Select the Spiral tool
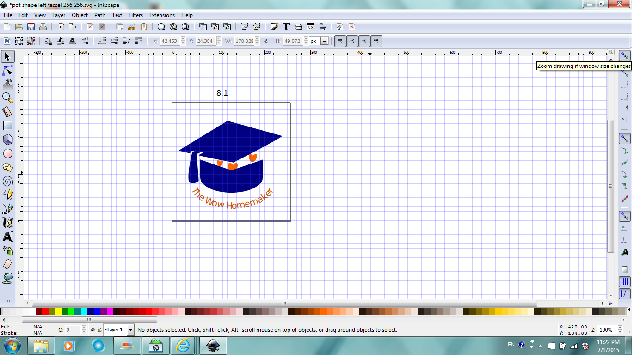The width and height of the screenshot is (640, 364). point(8,181)
